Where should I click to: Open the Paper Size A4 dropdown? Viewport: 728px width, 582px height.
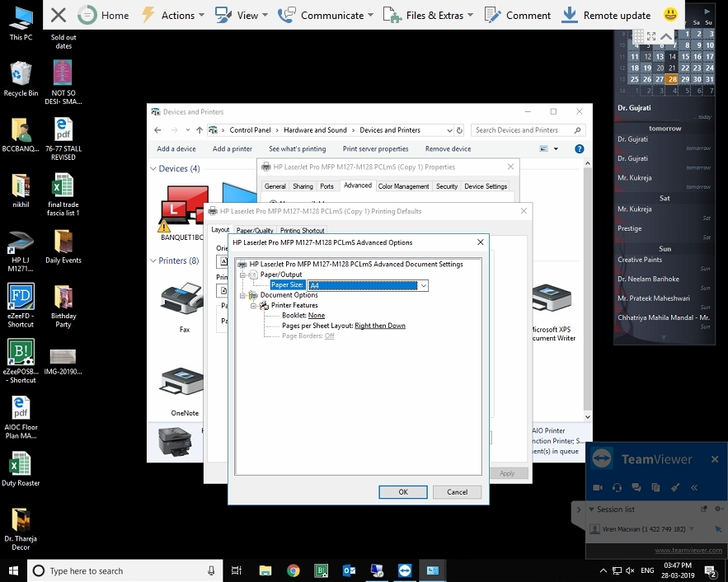(424, 285)
